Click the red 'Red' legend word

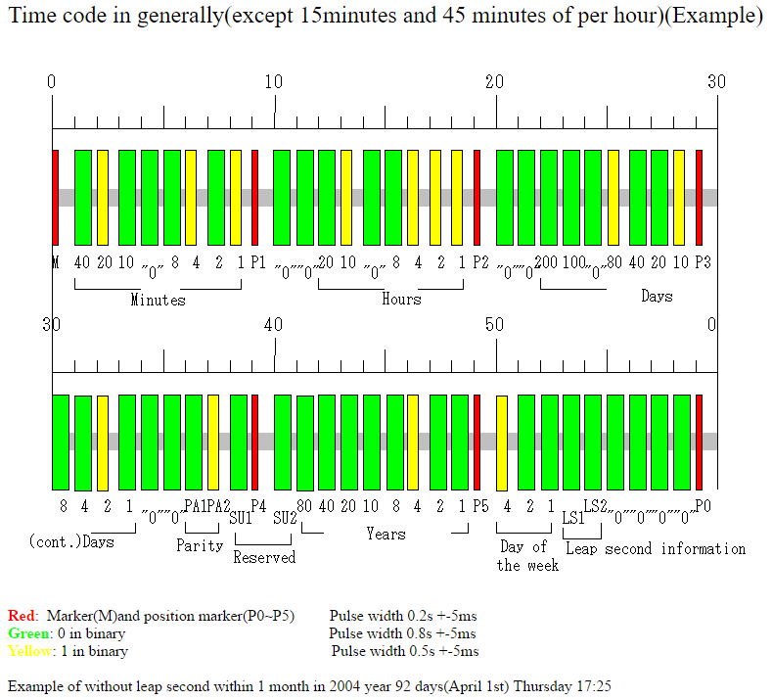click(22, 616)
